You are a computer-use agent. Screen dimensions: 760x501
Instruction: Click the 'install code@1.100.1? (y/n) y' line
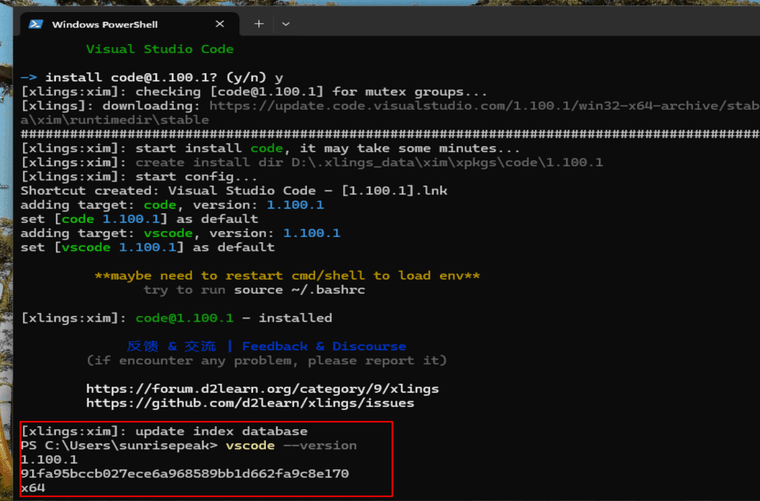[x=152, y=78]
